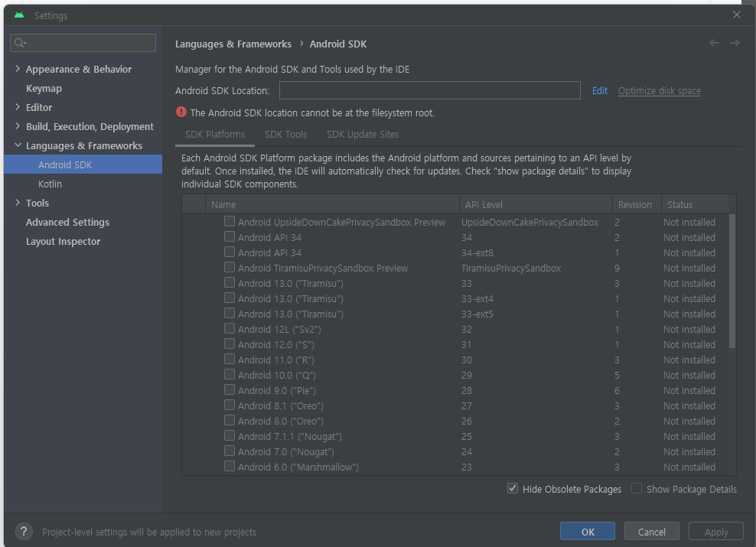Expand Appearance & Behavior chevron
This screenshot has height=547, width=756.
click(x=18, y=68)
